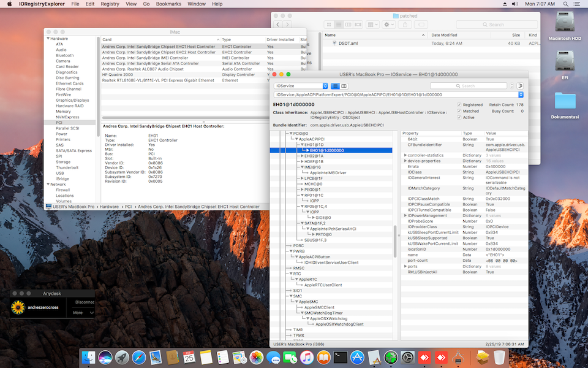
Task: Expand the HDEF@1B tree node
Action: (302, 161)
